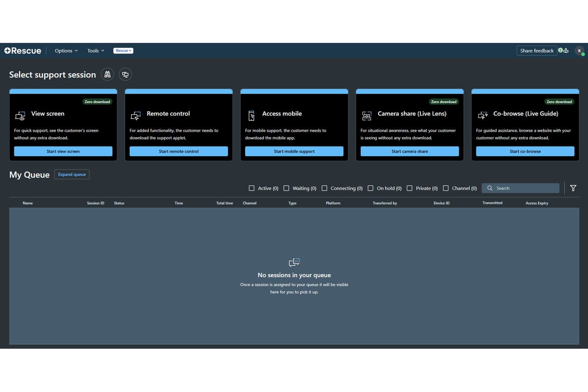The image size is (588, 392).
Task: Check the On hold (0) filter
Action: pyautogui.click(x=370, y=188)
